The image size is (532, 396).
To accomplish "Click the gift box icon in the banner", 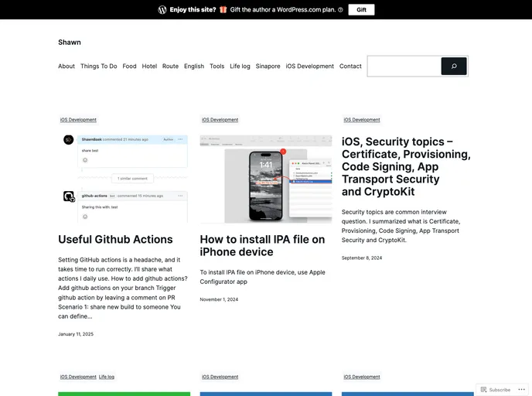I will pyautogui.click(x=223, y=9).
